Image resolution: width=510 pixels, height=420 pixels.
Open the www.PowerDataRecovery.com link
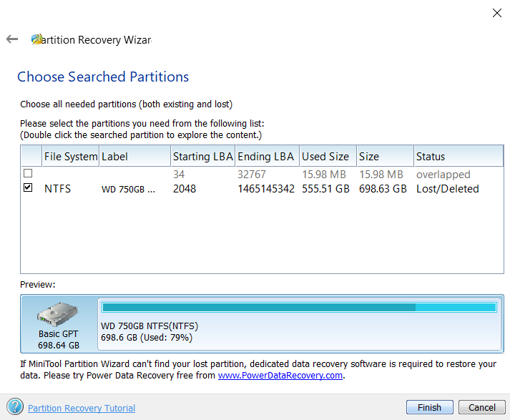coord(280,376)
